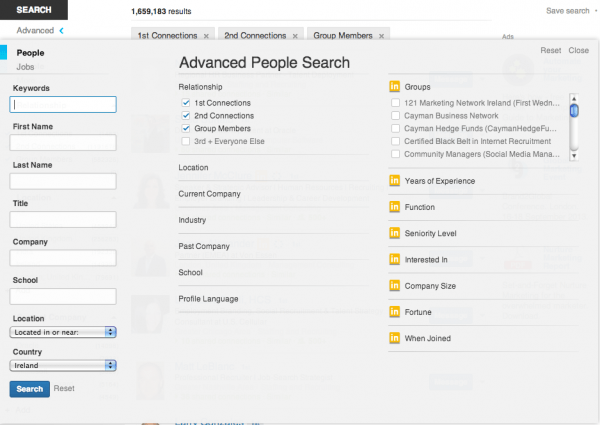The height and width of the screenshot is (425, 600).
Task: Click the LinkedIn premium icon beside Groups
Action: [x=395, y=86]
